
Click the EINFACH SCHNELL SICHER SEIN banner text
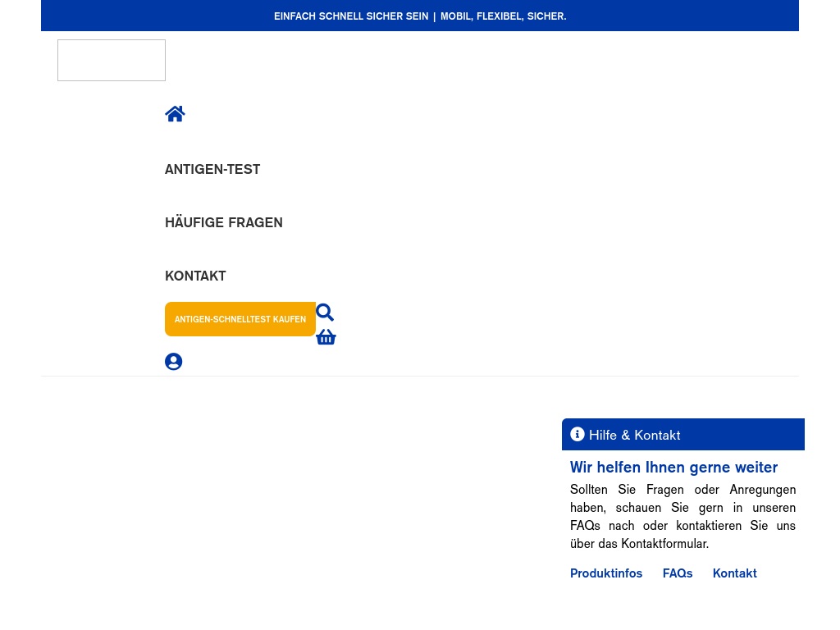tap(351, 16)
